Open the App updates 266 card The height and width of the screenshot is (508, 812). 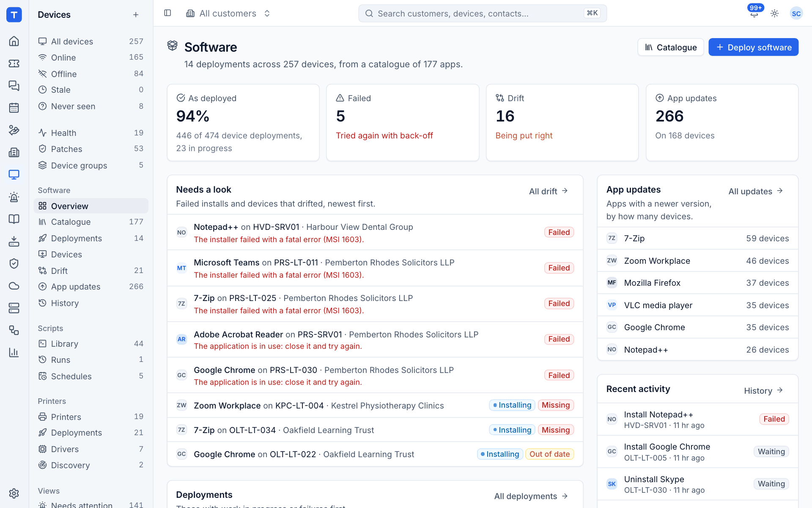(722, 122)
